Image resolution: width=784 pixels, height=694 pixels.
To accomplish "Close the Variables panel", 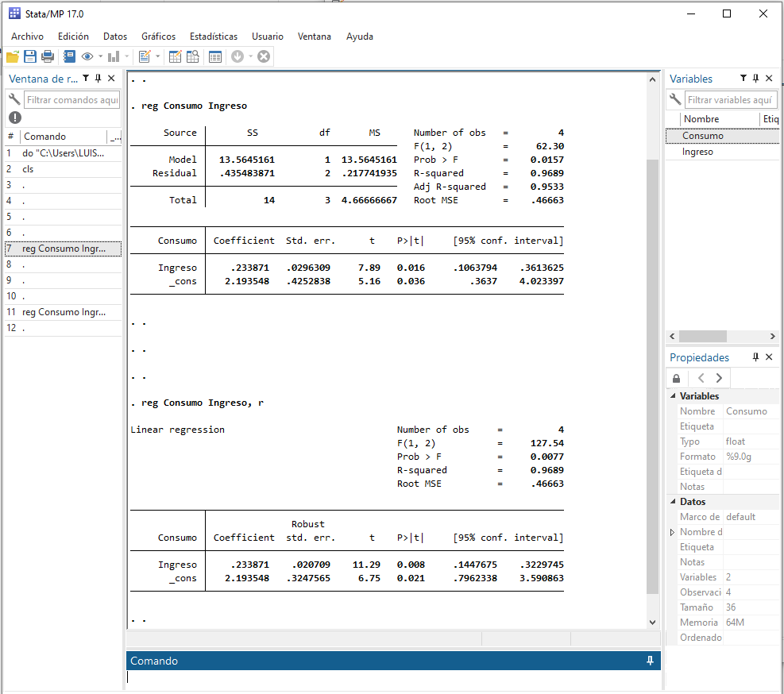I will point(769,78).
